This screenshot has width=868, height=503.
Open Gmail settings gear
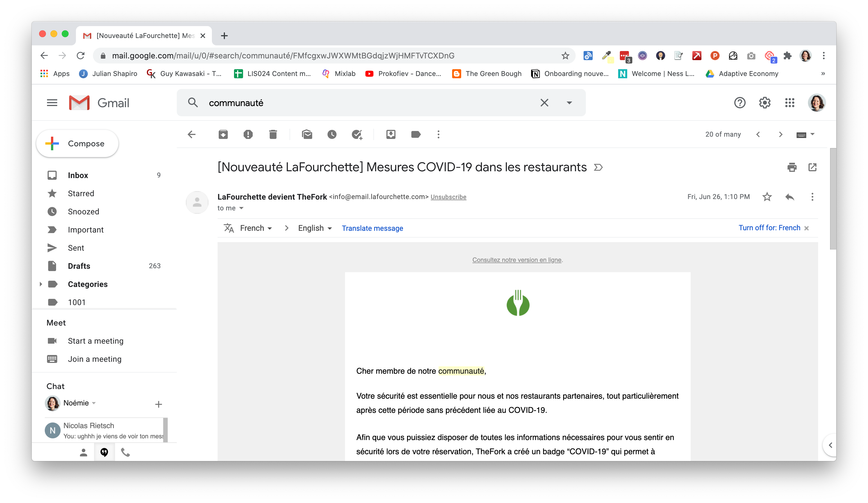[764, 103]
